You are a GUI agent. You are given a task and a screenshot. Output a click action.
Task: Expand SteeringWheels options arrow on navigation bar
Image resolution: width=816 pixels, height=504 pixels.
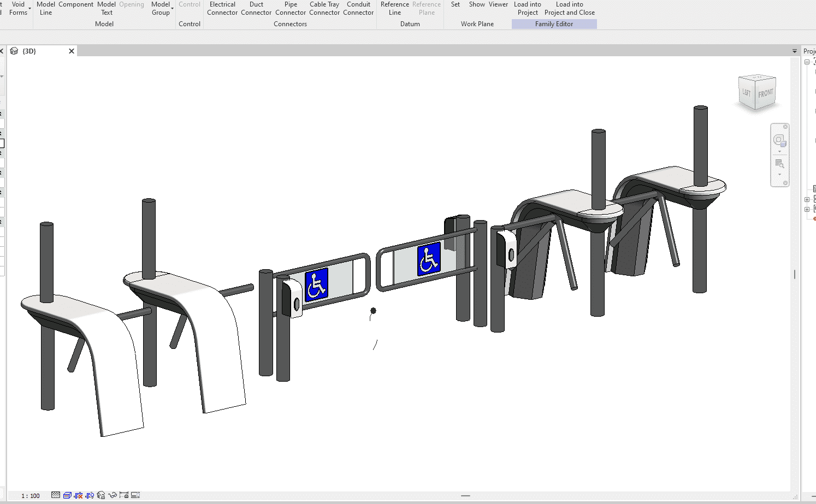click(x=779, y=151)
